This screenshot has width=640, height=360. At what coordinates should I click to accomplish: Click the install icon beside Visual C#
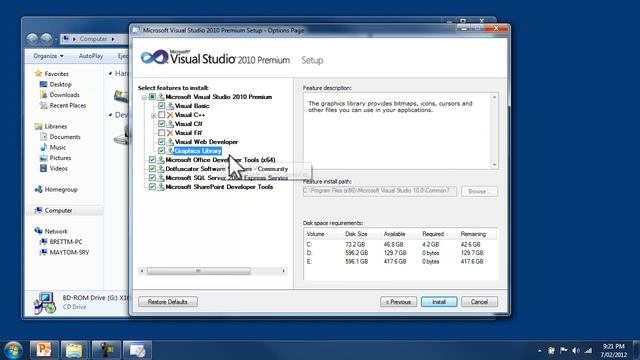170,124
